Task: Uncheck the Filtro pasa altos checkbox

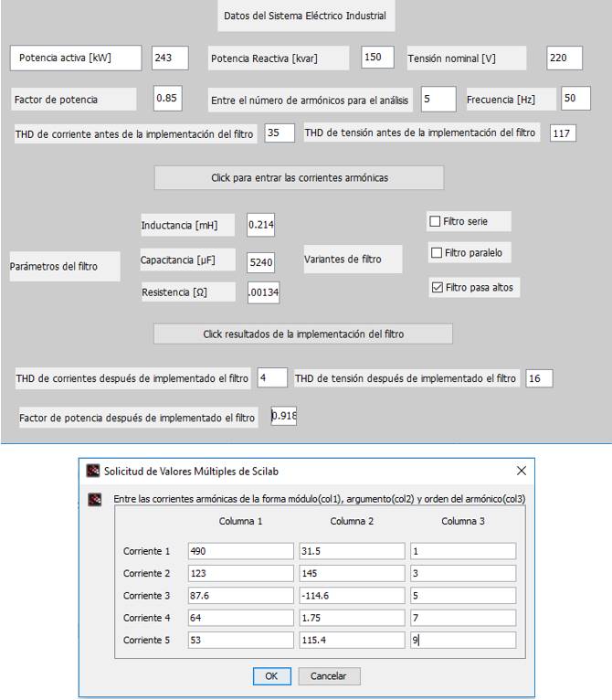Action: (436, 287)
